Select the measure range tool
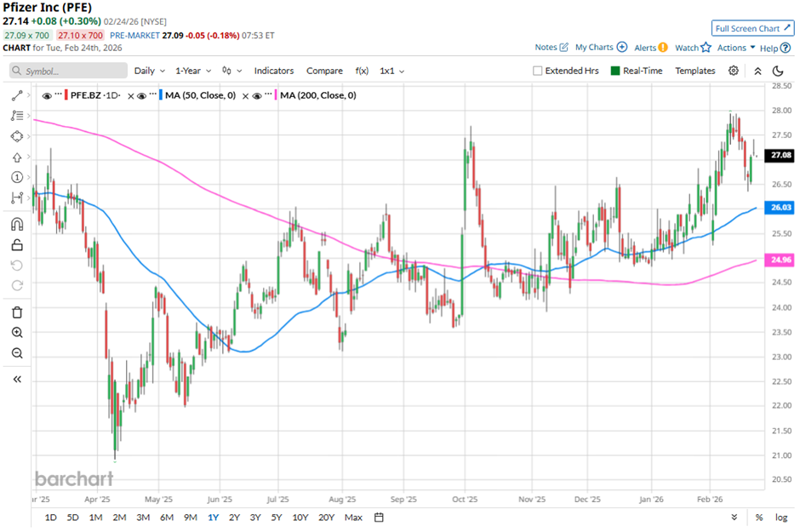 (x=17, y=197)
